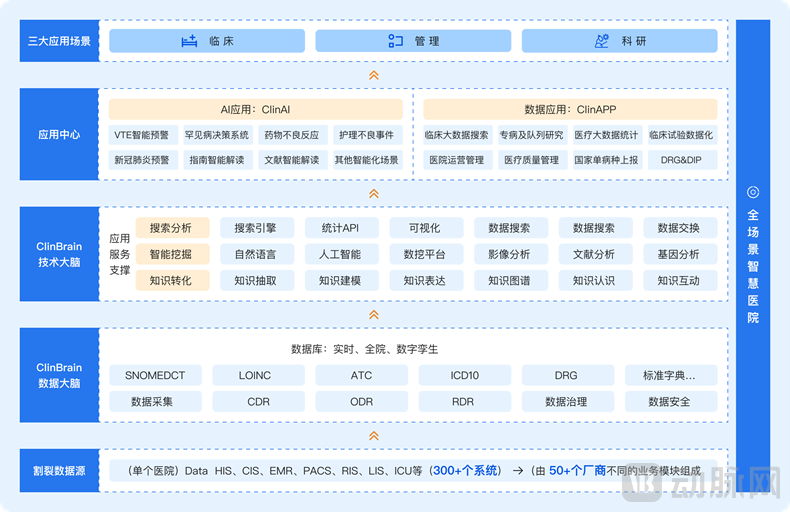Pick the 医院运营管理 box
The height and width of the screenshot is (512, 790).
tap(457, 160)
